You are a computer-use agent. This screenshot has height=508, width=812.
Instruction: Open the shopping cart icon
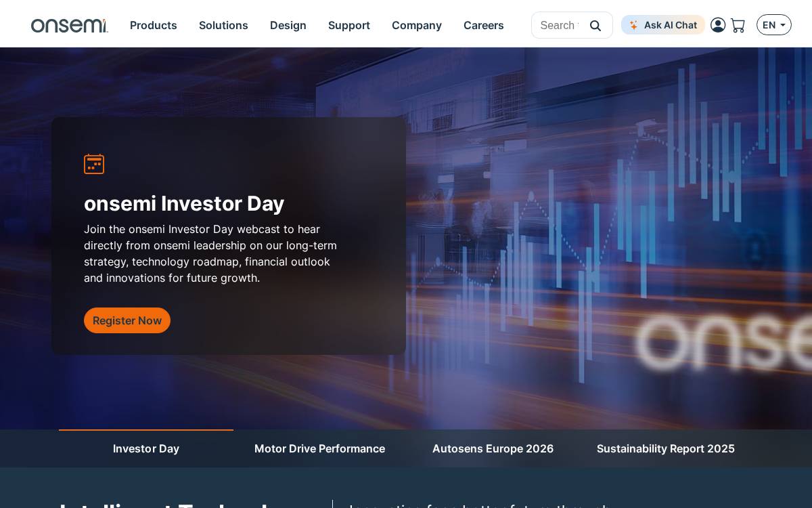738,26
